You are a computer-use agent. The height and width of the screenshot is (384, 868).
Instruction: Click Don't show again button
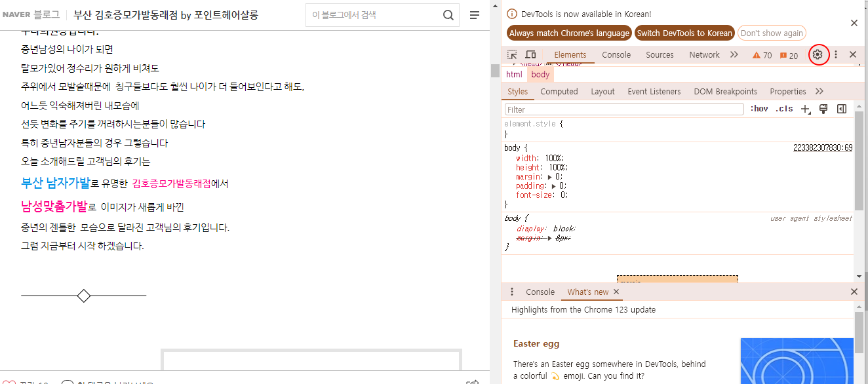[x=772, y=33]
